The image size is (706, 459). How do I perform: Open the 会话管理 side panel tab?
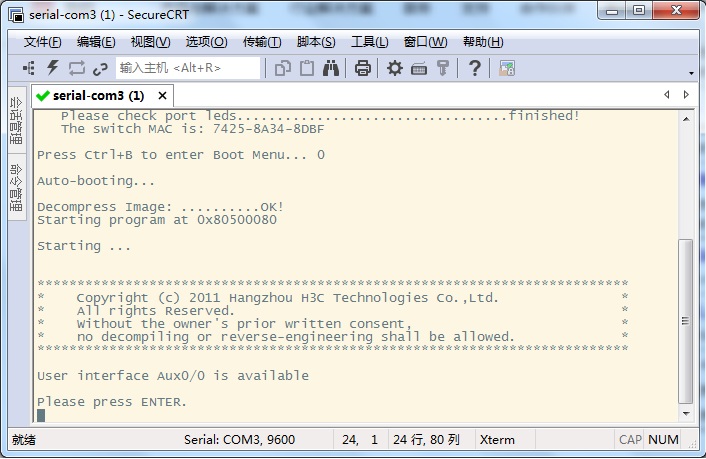tap(16, 120)
